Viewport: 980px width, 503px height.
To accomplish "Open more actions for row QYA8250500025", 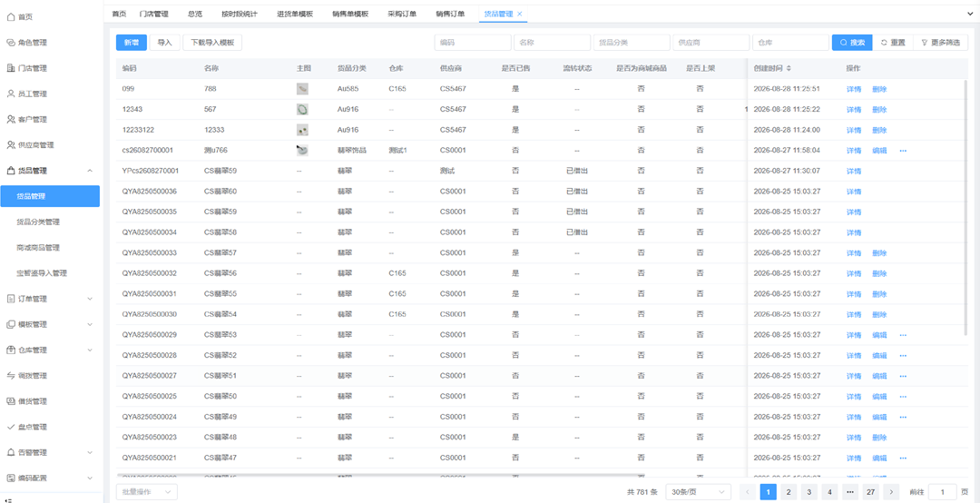I will 903,397.
